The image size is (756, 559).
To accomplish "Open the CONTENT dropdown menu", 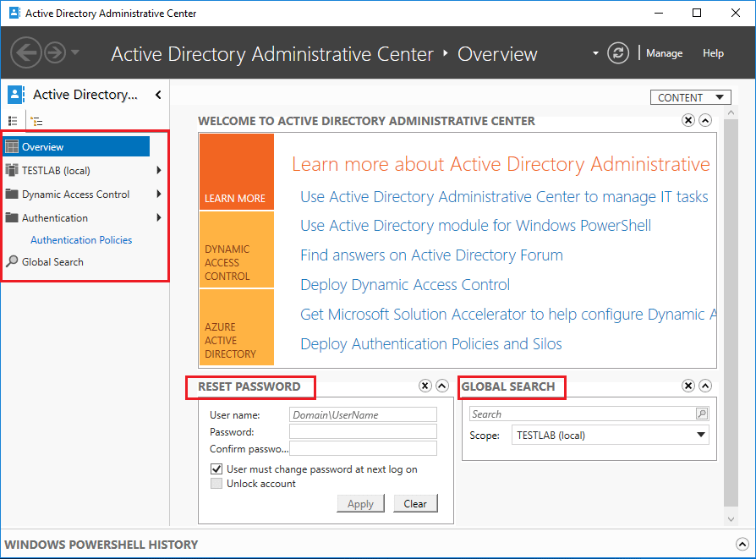I will 691,97.
